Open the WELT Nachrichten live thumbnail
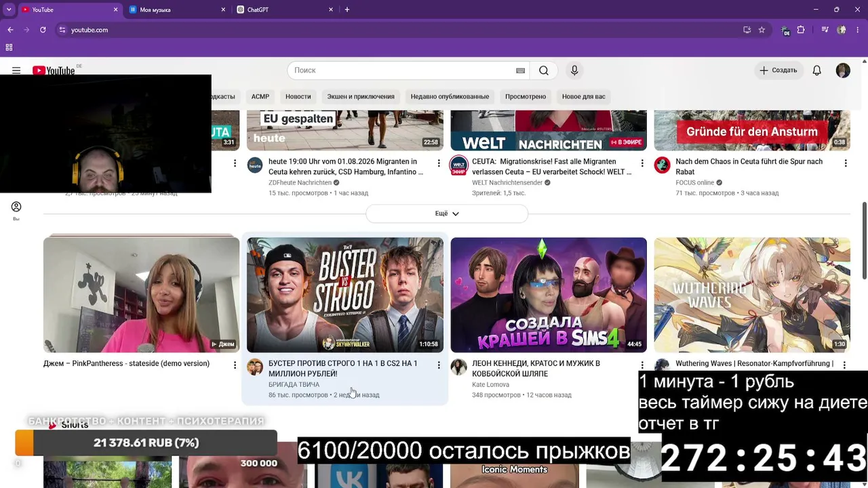The image size is (868, 488). [549, 130]
